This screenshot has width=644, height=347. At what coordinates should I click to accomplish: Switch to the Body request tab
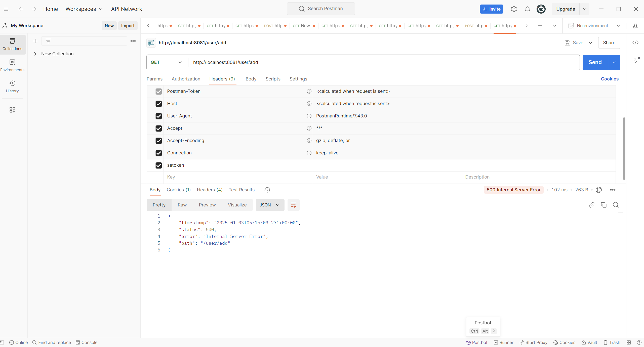point(251,79)
